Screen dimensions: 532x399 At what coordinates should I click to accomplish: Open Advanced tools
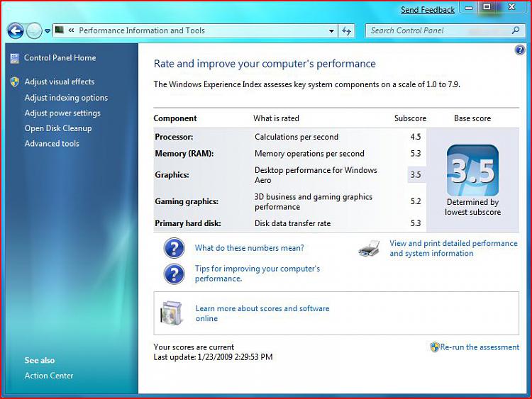tap(52, 143)
